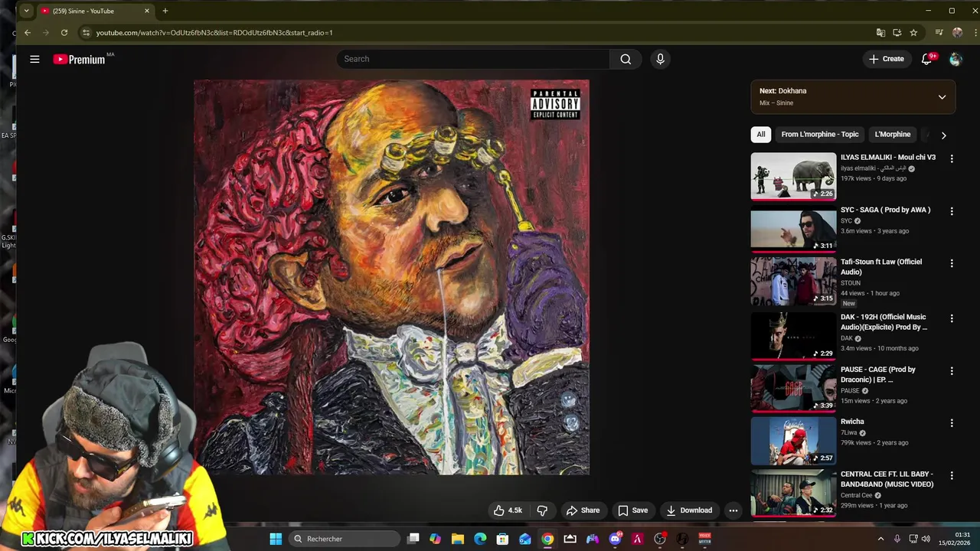The width and height of the screenshot is (980, 551).
Task: Dislike the video with thumbs down
Action: coord(542,510)
